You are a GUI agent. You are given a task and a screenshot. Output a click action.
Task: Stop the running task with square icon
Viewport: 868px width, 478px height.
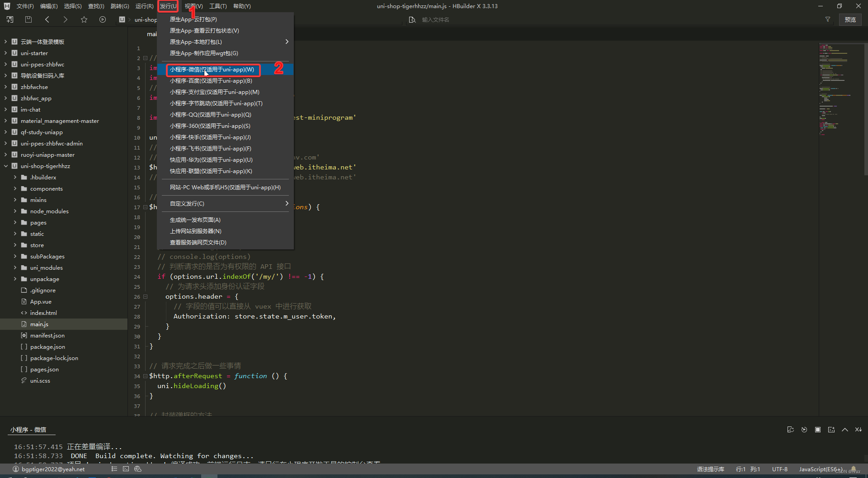(x=818, y=430)
